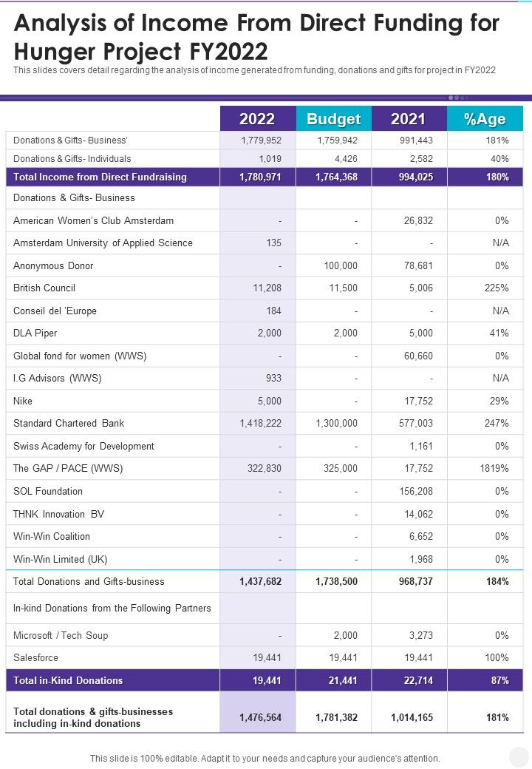
Task: Click the 41% value for DLA Piper
Action: coord(499,333)
